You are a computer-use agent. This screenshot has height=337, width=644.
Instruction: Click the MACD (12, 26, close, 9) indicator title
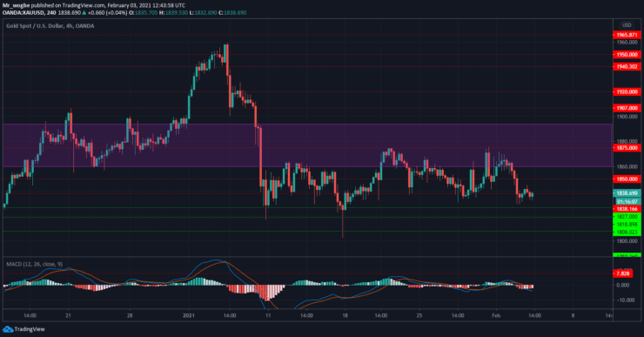tap(35, 264)
